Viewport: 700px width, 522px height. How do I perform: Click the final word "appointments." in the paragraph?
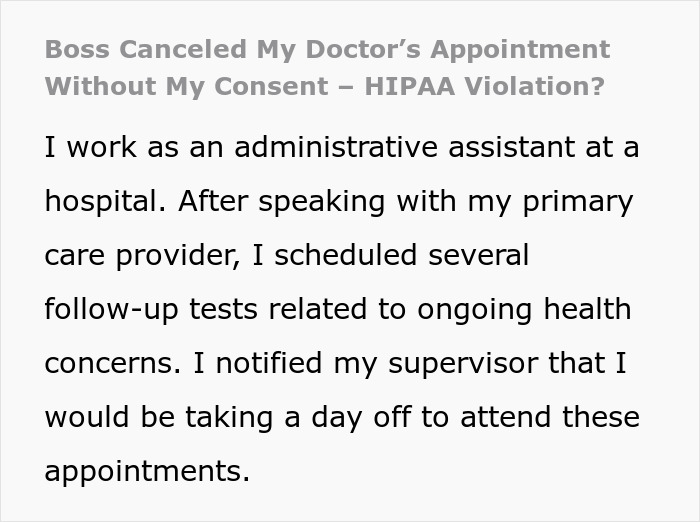click(147, 471)
